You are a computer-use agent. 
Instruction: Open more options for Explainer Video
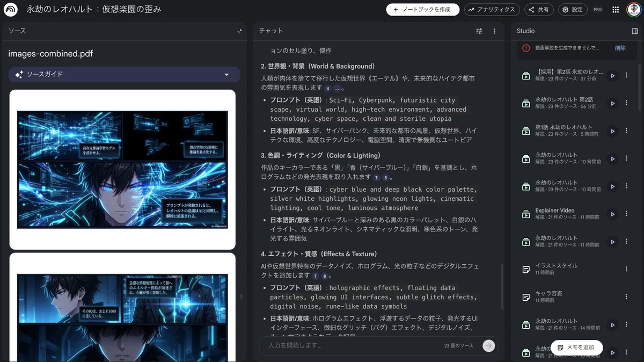click(x=626, y=214)
